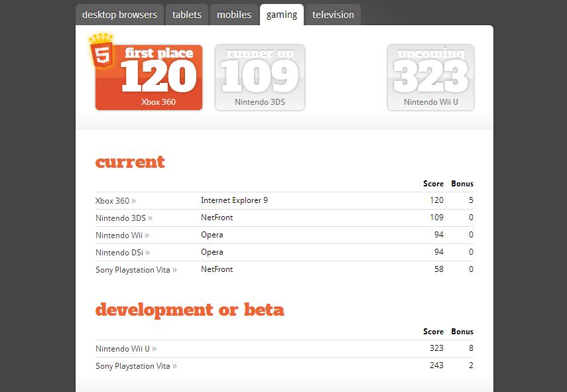Click the development or beta heading

click(x=190, y=310)
